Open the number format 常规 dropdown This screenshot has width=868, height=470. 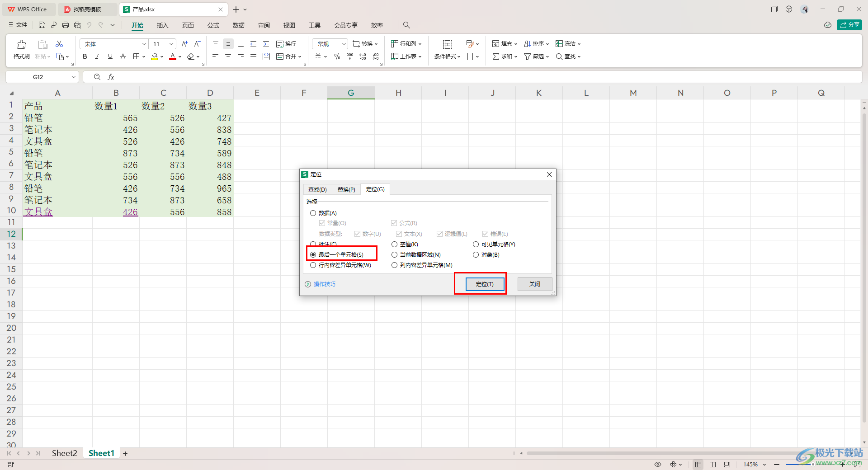(344, 44)
